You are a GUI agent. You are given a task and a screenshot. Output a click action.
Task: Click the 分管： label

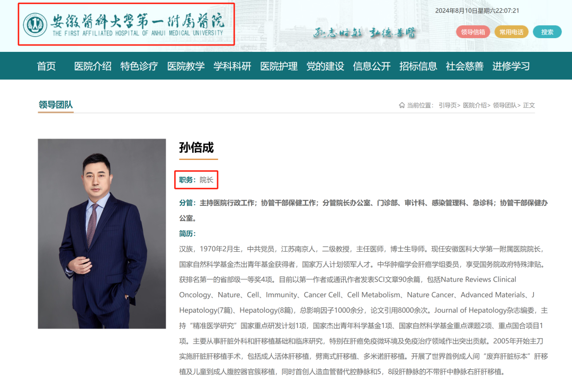tap(187, 203)
